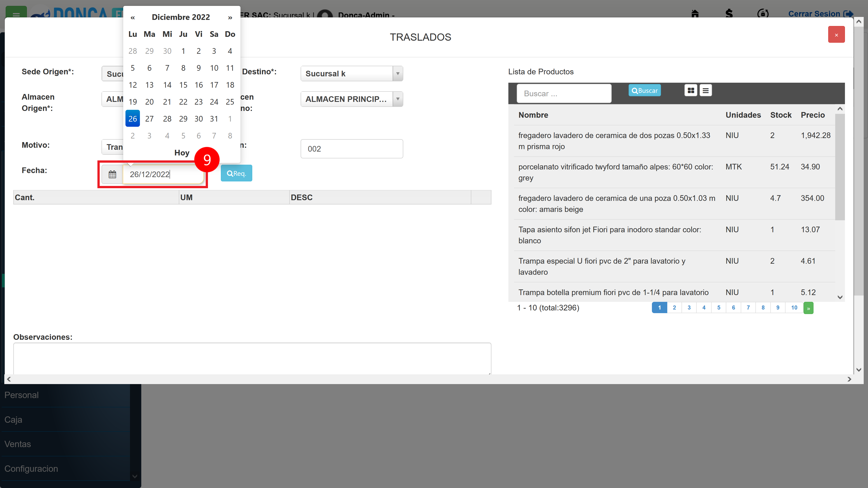Select November 28 in calendar
This screenshot has width=868, height=488.
click(132, 51)
